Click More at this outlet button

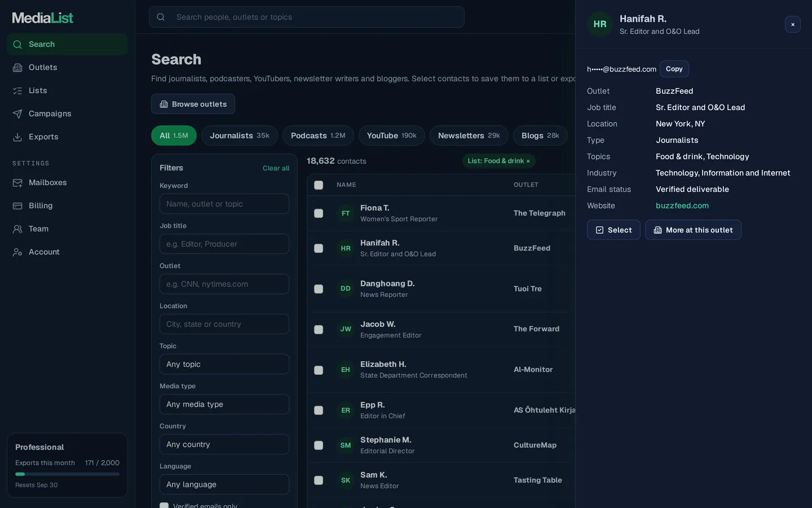tap(693, 230)
